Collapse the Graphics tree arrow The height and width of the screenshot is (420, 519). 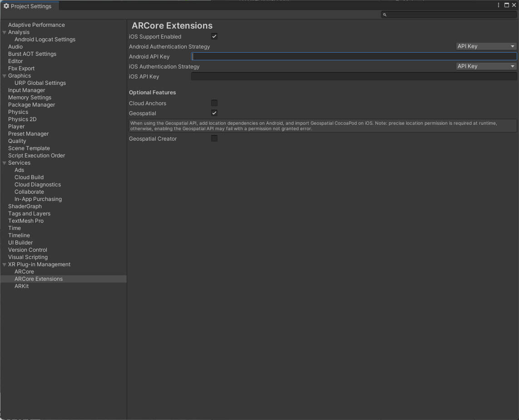[x=4, y=76]
